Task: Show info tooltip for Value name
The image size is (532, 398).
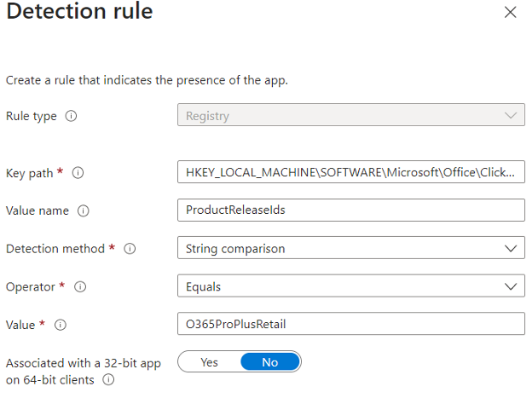Action: click(84, 211)
